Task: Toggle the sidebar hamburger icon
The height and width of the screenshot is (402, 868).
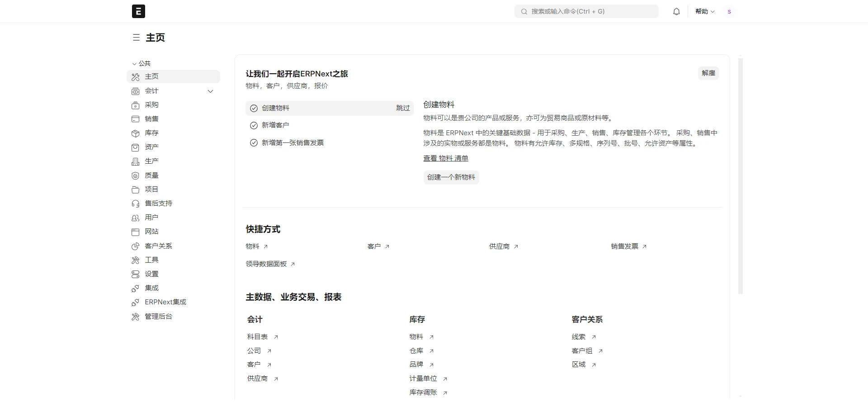Action: (136, 38)
